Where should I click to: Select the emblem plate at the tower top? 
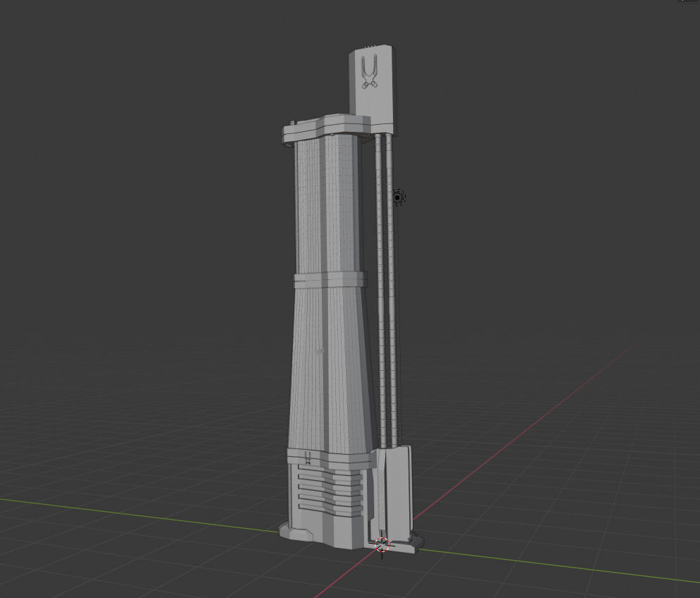[x=373, y=90]
